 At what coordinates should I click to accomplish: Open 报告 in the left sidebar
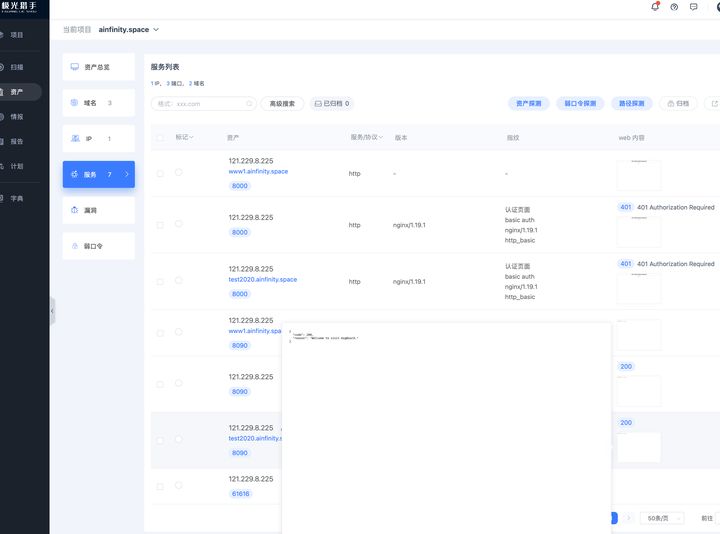17,141
